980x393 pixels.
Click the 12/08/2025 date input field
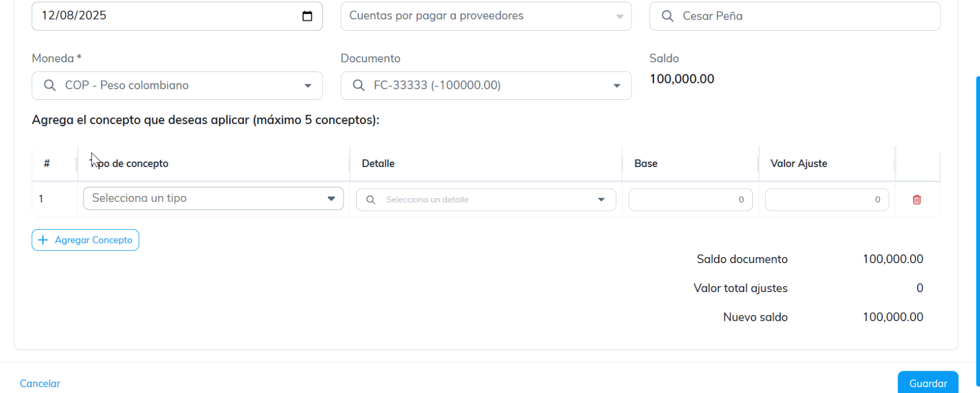pyautogui.click(x=164, y=16)
